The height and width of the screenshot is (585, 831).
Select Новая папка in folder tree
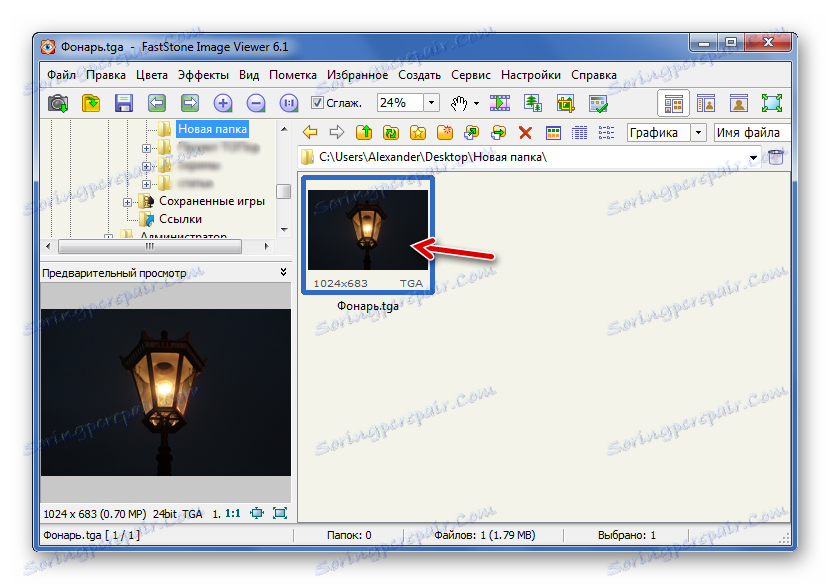pos(212,129)
